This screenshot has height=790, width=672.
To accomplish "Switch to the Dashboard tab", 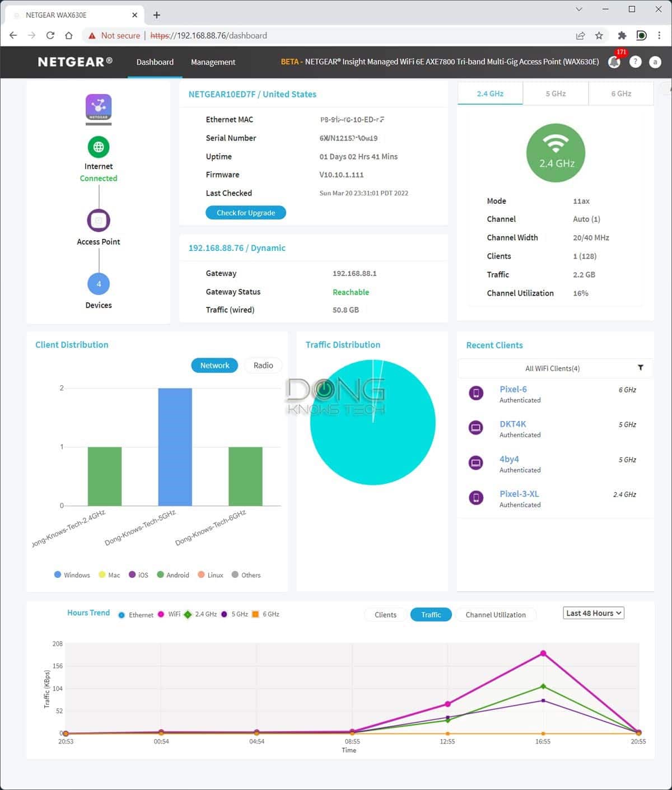I will 155,62.
